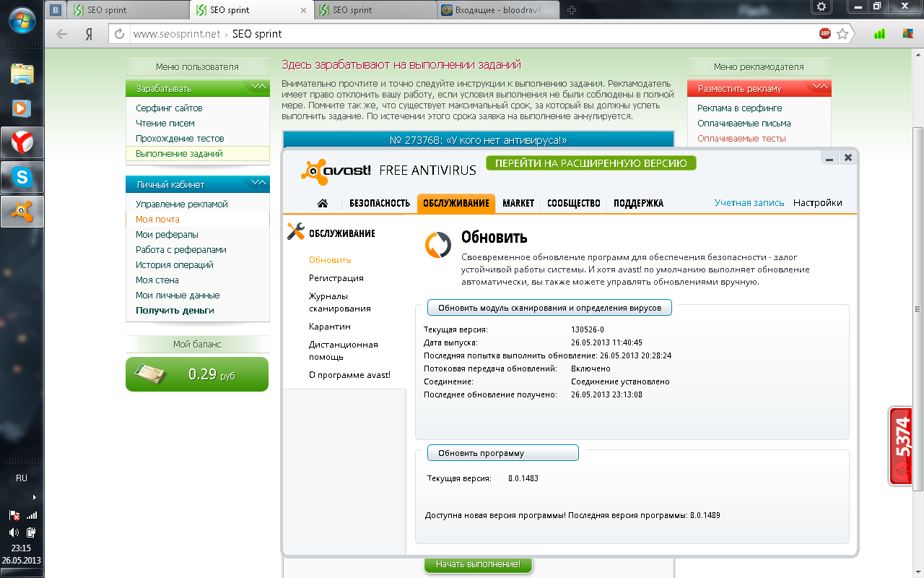Open the browser settings gear icon

pos(821,7)
